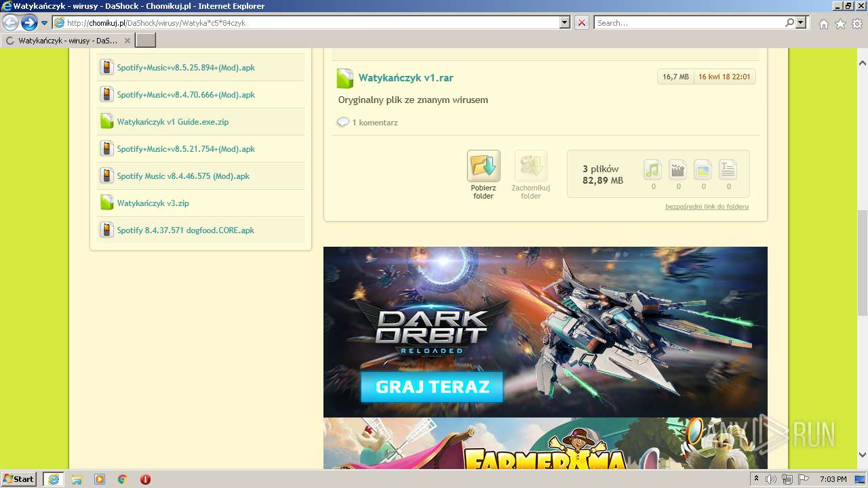Click the Watykańczyk v1.rar archive icon
Viewport: 868px width, 488px height.
click(345, 78)
